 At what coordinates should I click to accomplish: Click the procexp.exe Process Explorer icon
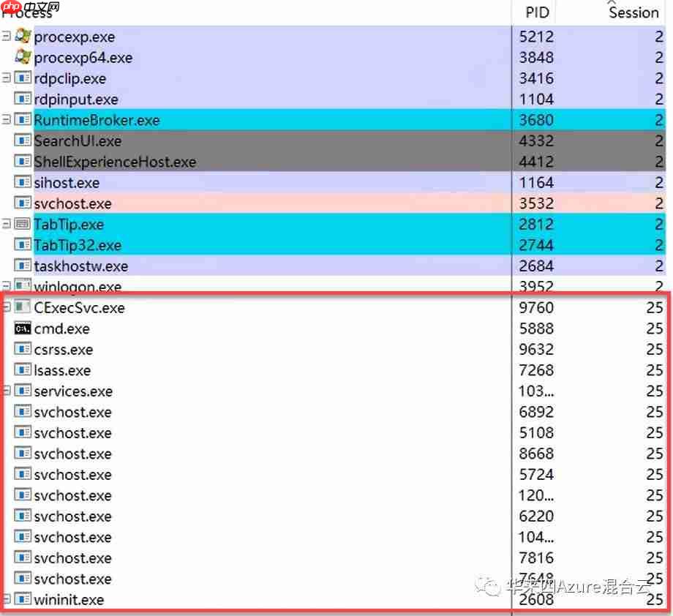coord(22,37)
